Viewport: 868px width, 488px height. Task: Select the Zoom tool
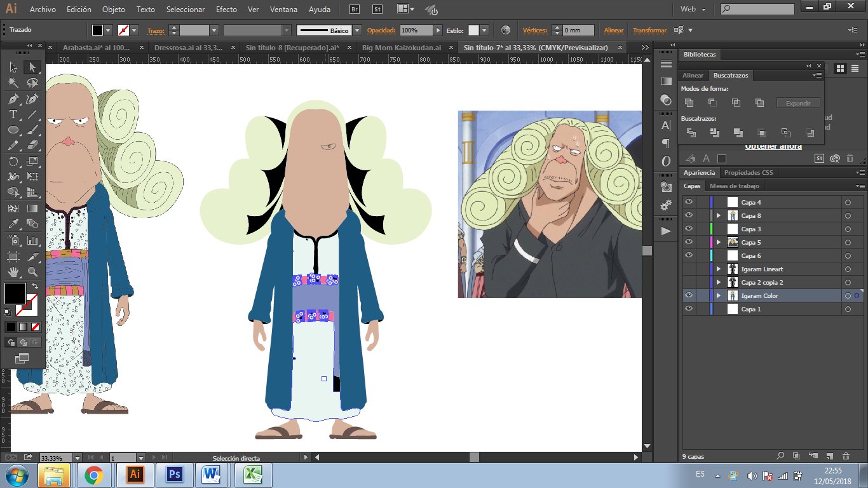[32, 272]
